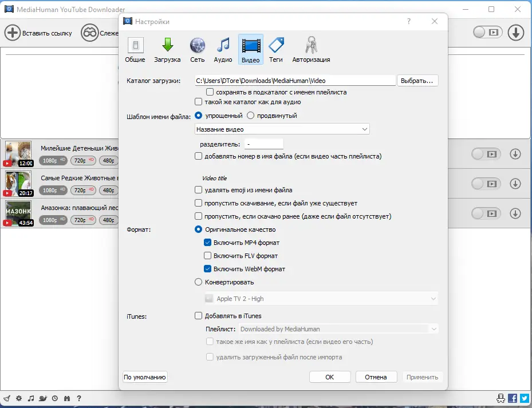532x408 pixels.
Task: Click the help question mark in settings title bar
Action: (x=409, y=21)
